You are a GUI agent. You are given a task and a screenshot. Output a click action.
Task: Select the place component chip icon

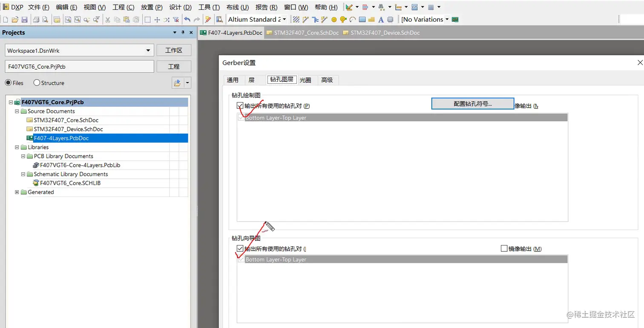tap(390, 20)
